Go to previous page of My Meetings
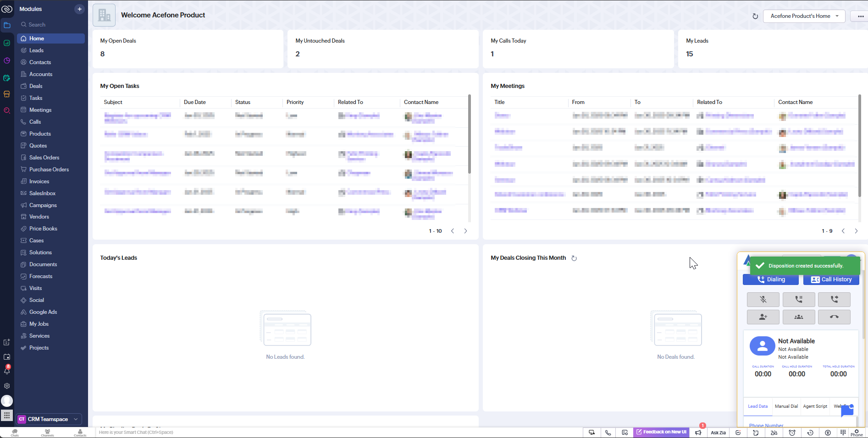The width and height of the screenshot is (868, 438). (843, 231)
